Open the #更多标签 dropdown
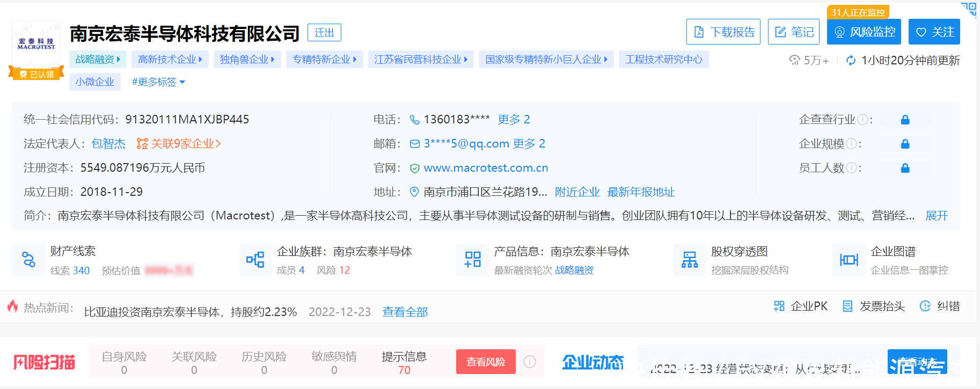Image resolution: width=980 pixels, height=389 pixels. pos(158,82)
